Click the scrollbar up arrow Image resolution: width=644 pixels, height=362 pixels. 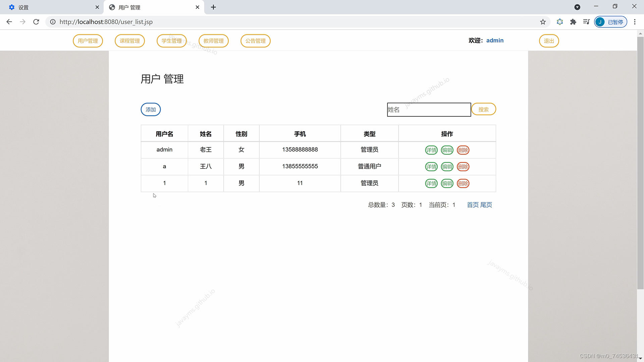[x=640, y=34]
